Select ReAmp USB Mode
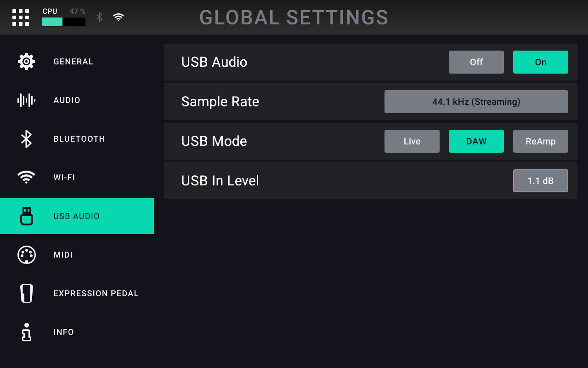The width and height of the screenshot is (588, 368). (540, 141)
